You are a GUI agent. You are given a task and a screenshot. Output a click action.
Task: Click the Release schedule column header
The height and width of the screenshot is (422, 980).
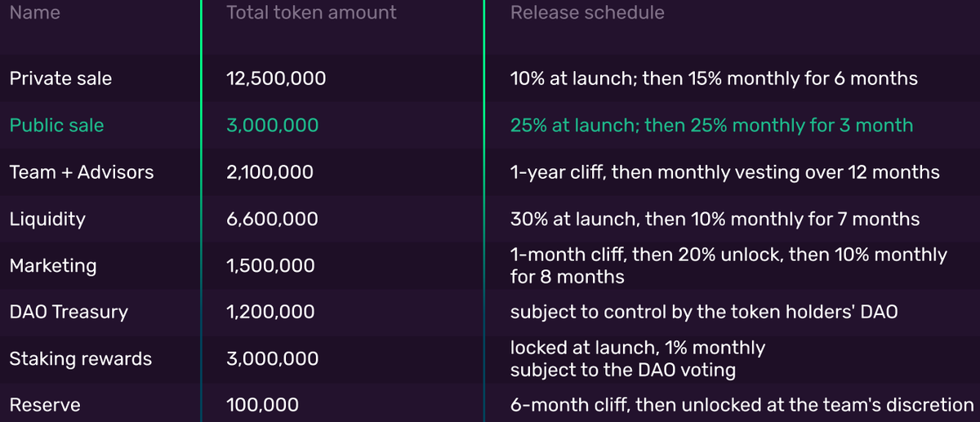(587, 13)
